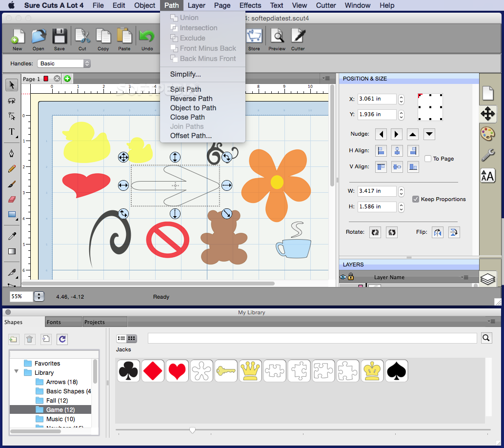This screenshot has height=448, width=504.
Task: Select the Eyedropper tool
Action: coord(12,236)
